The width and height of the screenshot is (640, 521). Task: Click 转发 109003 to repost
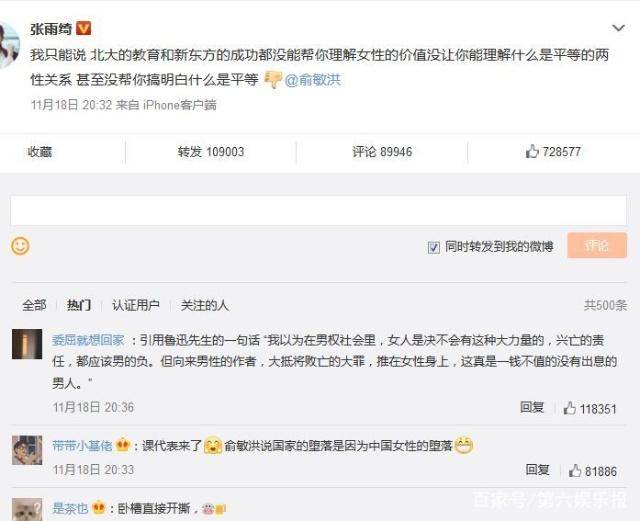211,152
